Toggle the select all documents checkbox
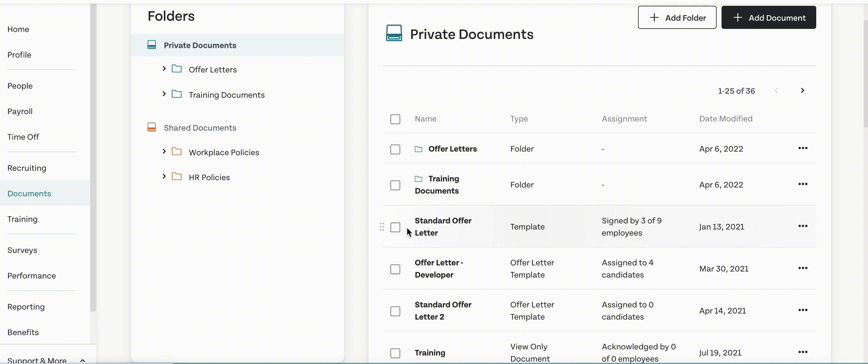The image size is (868, 364). pyautogui.click(x=395, y=119)
